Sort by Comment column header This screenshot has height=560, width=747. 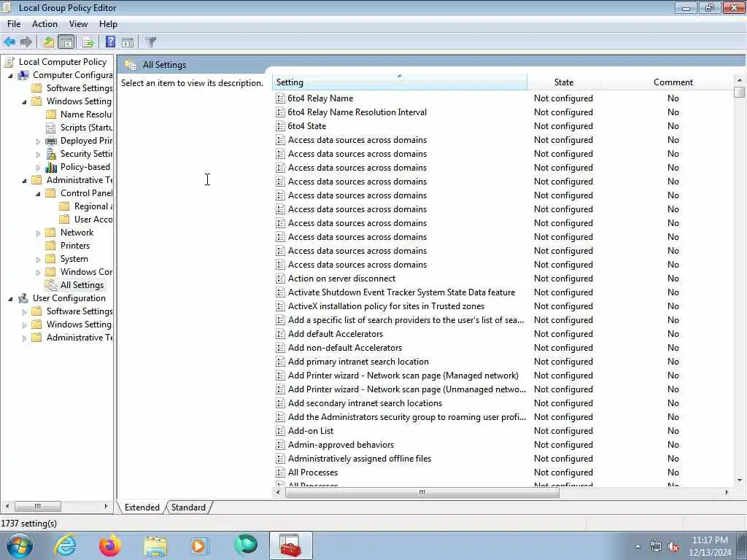(673, 82)
